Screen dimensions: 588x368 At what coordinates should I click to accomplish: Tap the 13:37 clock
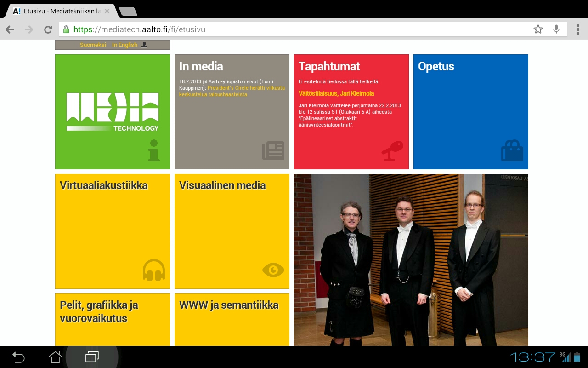pos(533,357)
